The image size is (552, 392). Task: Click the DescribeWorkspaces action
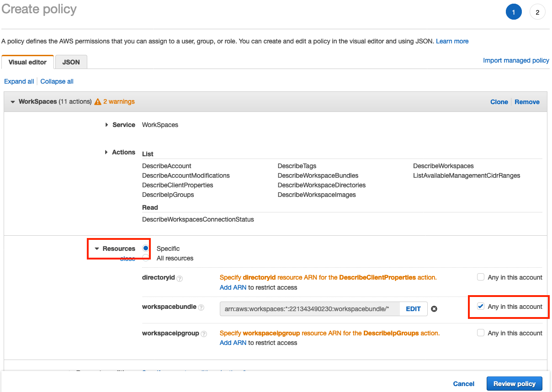[x=443, y=166]
